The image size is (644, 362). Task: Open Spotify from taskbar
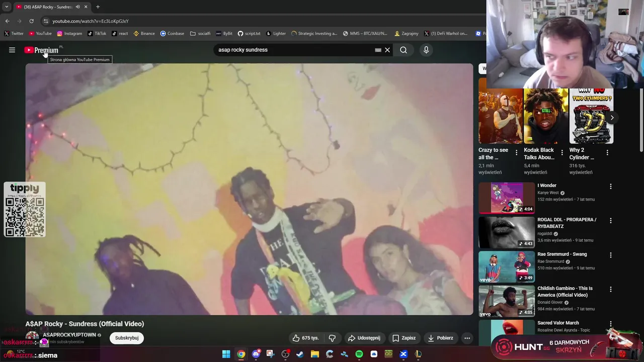[x=359, y=354]
